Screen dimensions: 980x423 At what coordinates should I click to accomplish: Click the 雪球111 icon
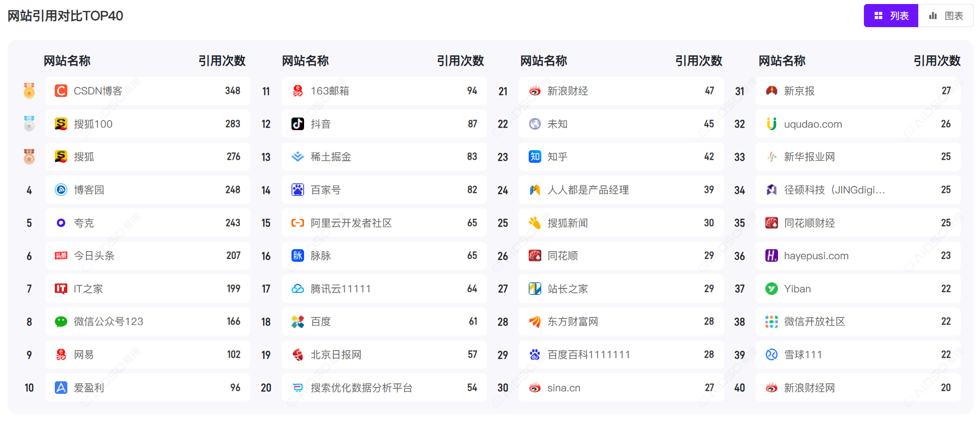pyautogui.click(x=771, y=355)
